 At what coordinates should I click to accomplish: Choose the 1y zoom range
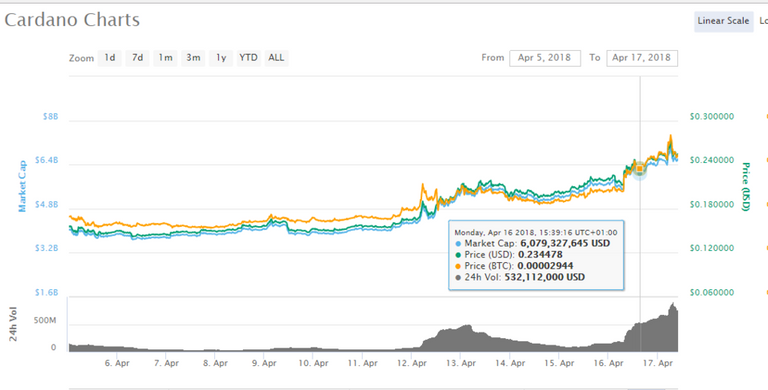[x=221, y=58]
